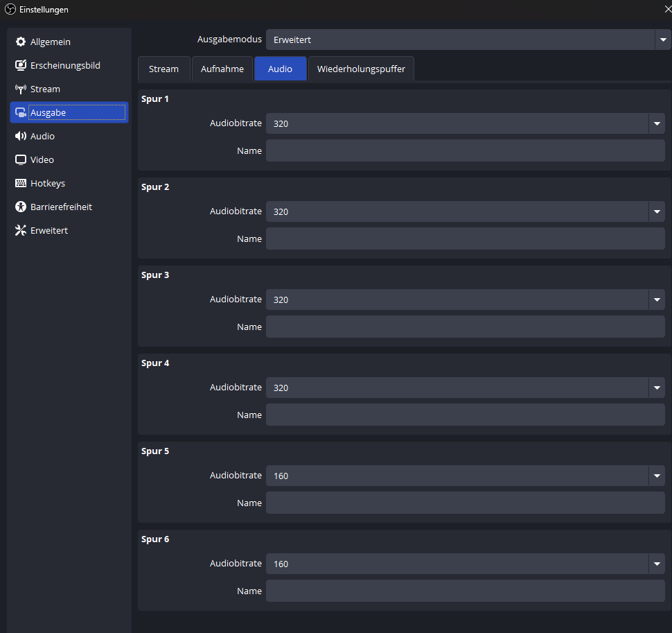Switch to the Wiederholungspuffer tab
Screen dimensions: 672x633
[x=361, y=69]
